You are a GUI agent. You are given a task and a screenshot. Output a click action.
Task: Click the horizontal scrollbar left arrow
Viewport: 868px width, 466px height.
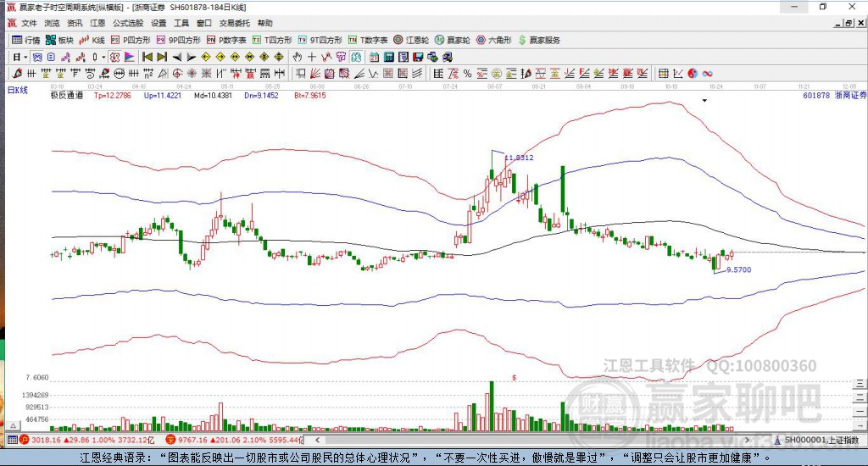[317, 440]
